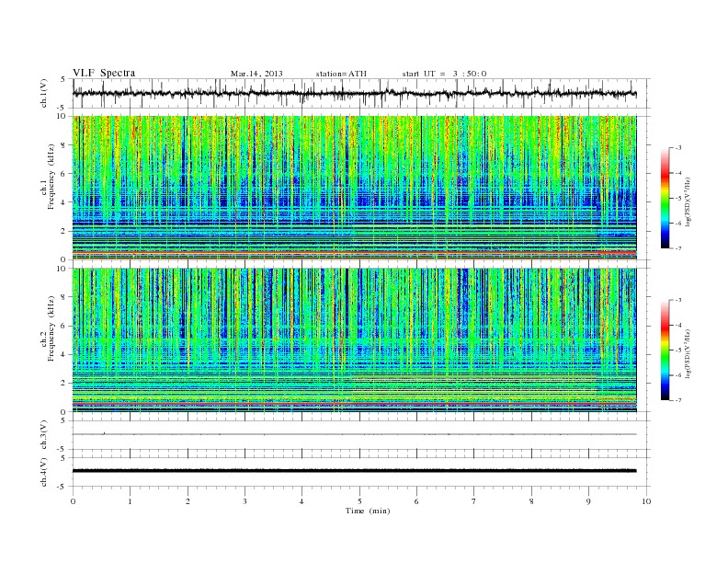Click the "ch.1(V)" waveform axis label

(x=43, y=93)
